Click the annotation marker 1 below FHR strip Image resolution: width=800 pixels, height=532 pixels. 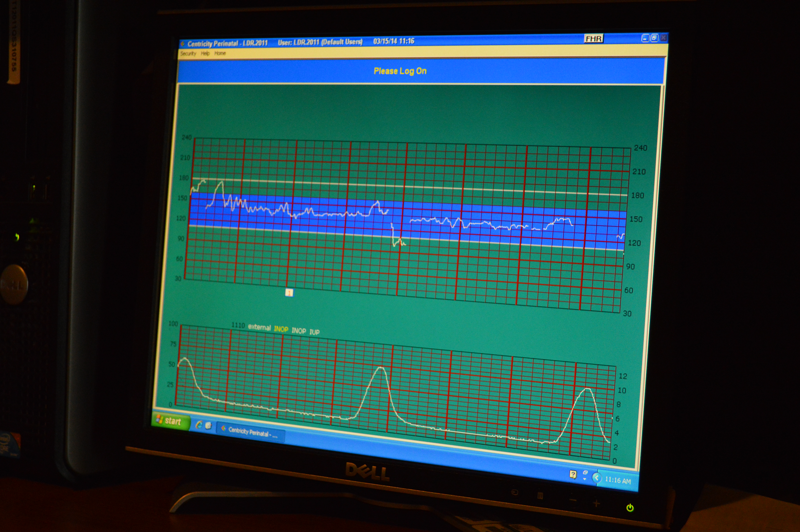pos(289,293)
